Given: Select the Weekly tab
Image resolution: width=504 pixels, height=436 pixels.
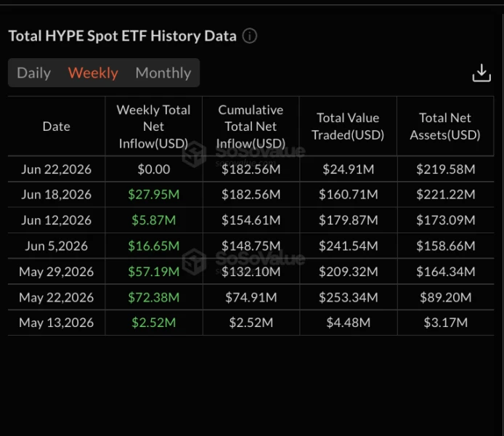Looking at the screenshot, I should click(x=93, y=73).
